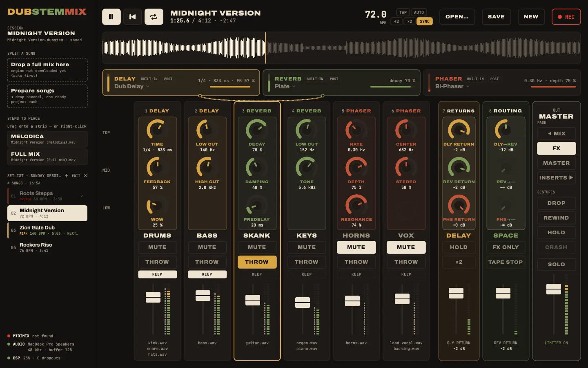The image size is (588, 368).
Task: Click the WOW knob on Drums strip
Action: point(157,205)
